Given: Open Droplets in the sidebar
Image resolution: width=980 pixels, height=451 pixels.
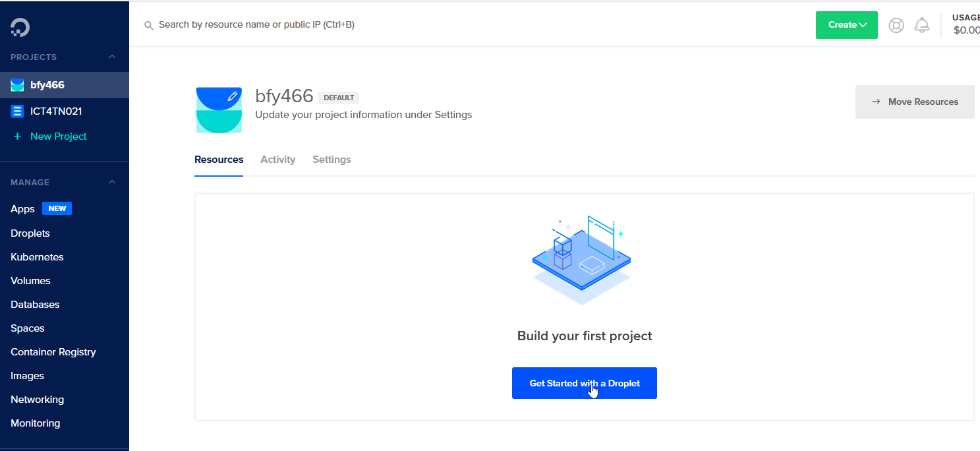Looking at the screenshot, I should (30, 233).
